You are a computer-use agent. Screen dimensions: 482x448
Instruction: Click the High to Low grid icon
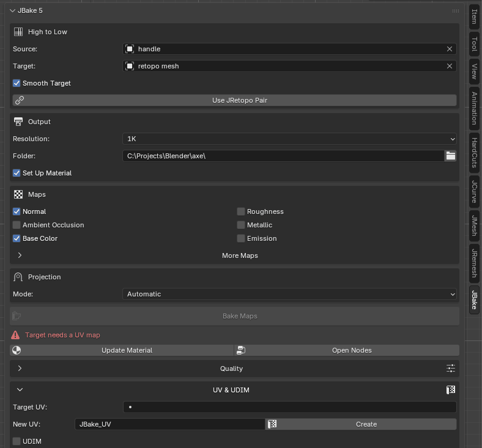coord(18,32)
